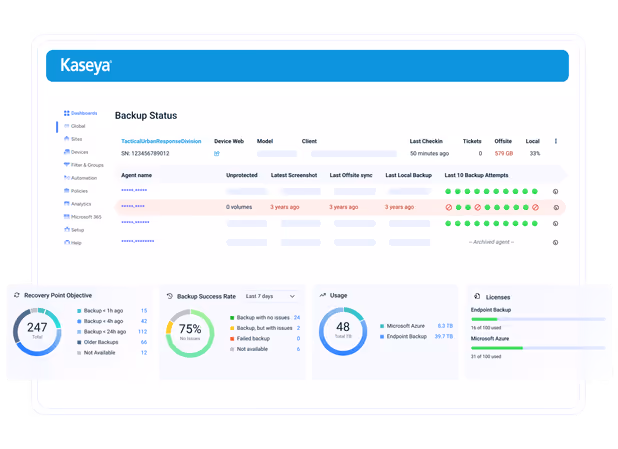Click the first failed backup attempt indicator
The width and height of the screenshot is (618, 449).
449,207
